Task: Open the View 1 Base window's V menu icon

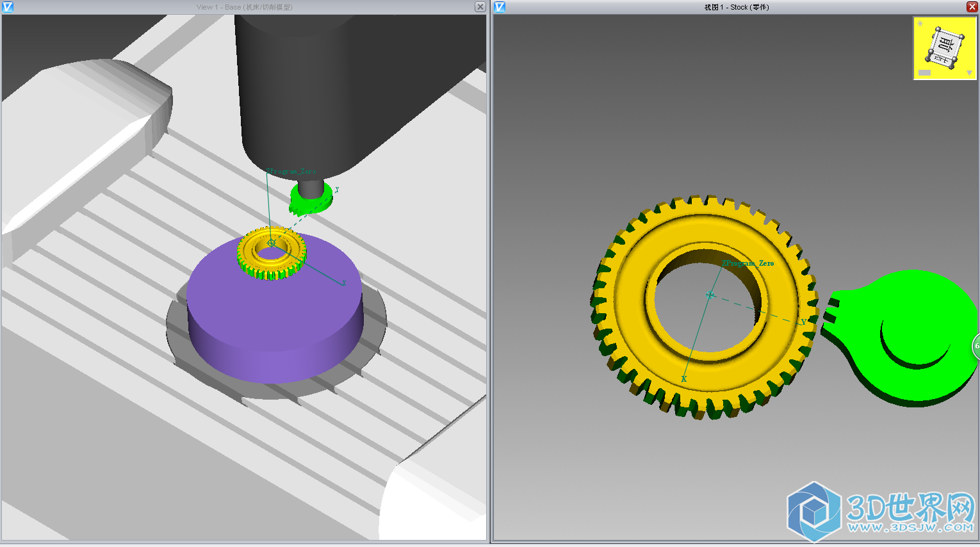Action: [8, 7]
